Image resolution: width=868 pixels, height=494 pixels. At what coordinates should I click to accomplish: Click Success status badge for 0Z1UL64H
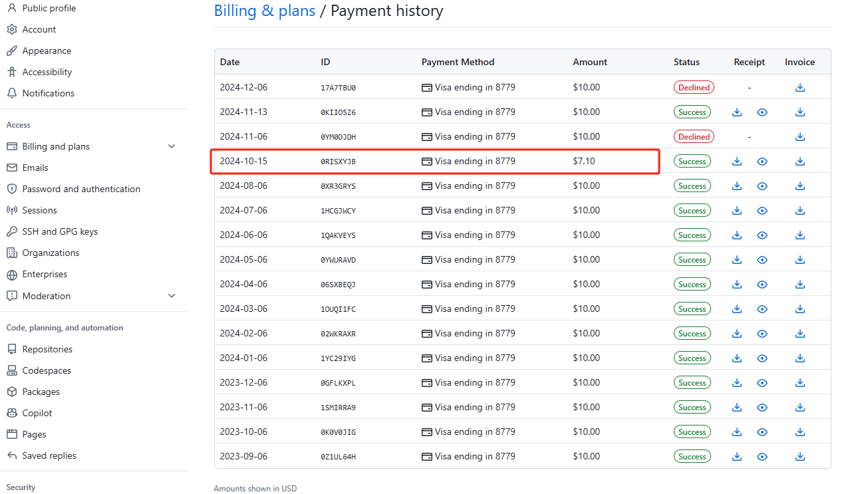[x=692, y=457]
